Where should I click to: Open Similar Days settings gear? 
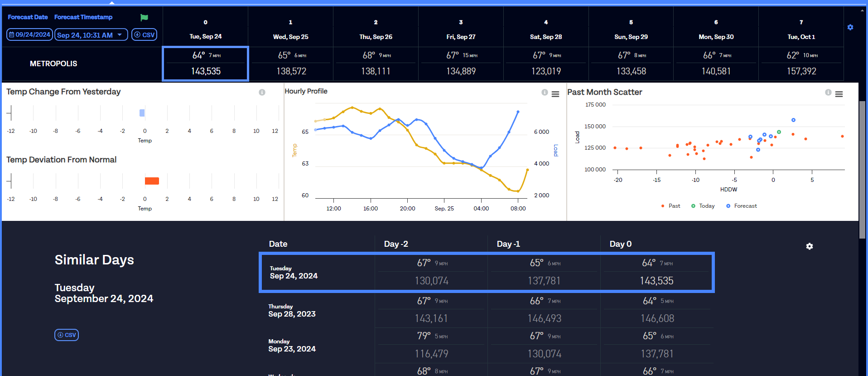tap(810, 246)
